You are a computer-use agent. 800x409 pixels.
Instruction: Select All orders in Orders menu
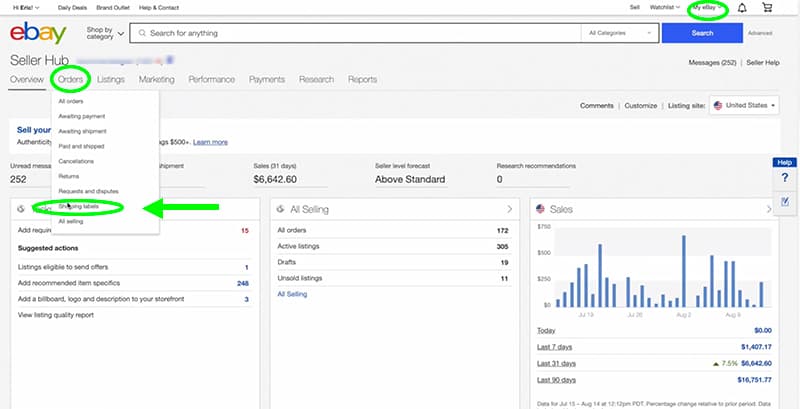pos(71,101)
